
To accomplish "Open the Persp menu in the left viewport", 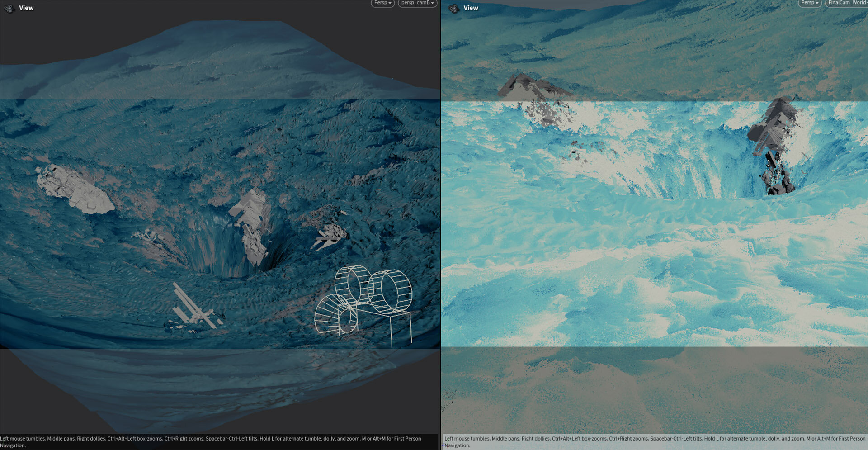I will point(382,3).
